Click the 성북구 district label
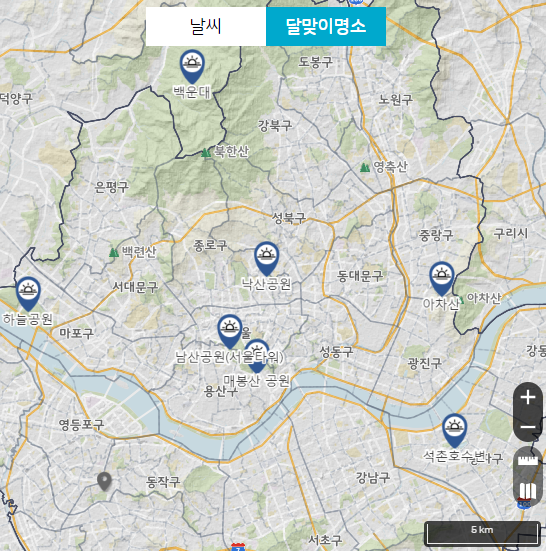 [289, 218]
